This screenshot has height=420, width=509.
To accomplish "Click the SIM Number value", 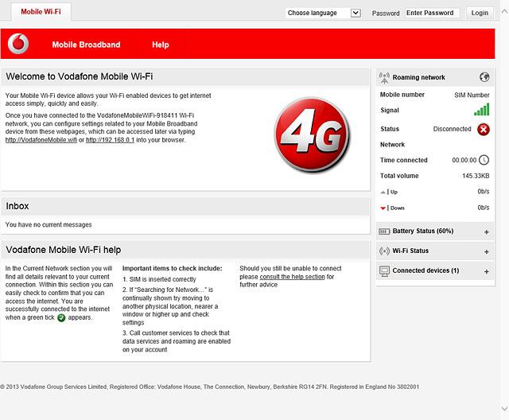I will [x=472, y=95].
